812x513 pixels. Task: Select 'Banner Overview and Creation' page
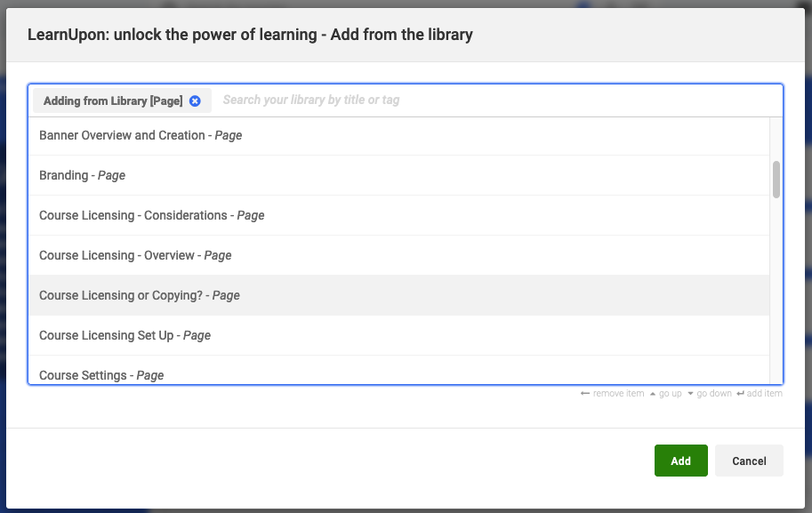click(141, 135)
